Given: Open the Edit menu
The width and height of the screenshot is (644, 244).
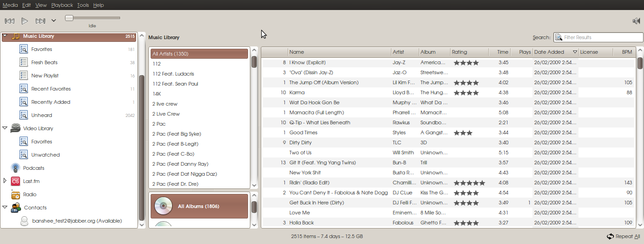Looking at the screenshot, I should [x=26, y=5].
